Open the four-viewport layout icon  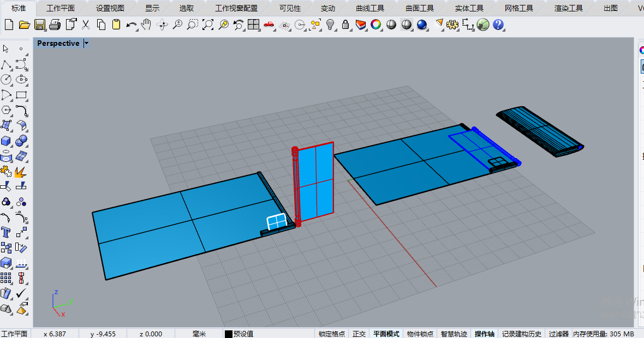point(254,25)
